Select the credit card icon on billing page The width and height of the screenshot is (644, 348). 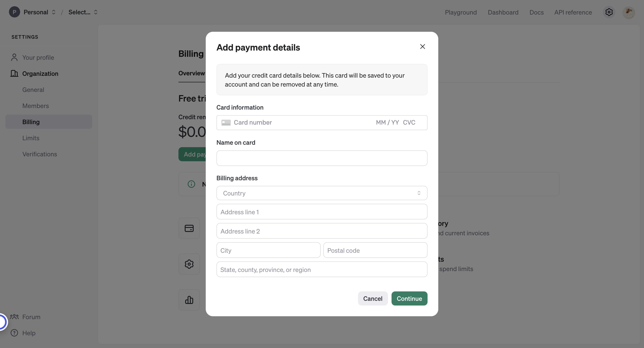(189, 228)
